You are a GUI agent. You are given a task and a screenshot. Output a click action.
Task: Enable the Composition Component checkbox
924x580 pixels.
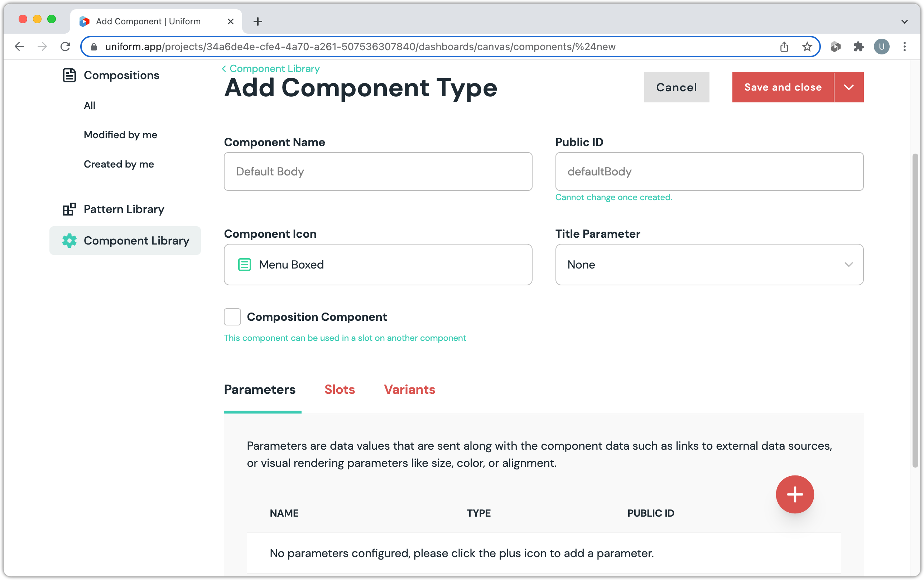pyautogui.click(x=232, y=317)
